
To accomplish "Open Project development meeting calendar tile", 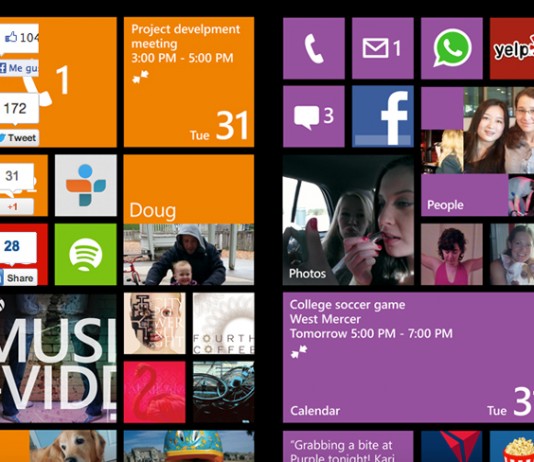I will 189,82.
